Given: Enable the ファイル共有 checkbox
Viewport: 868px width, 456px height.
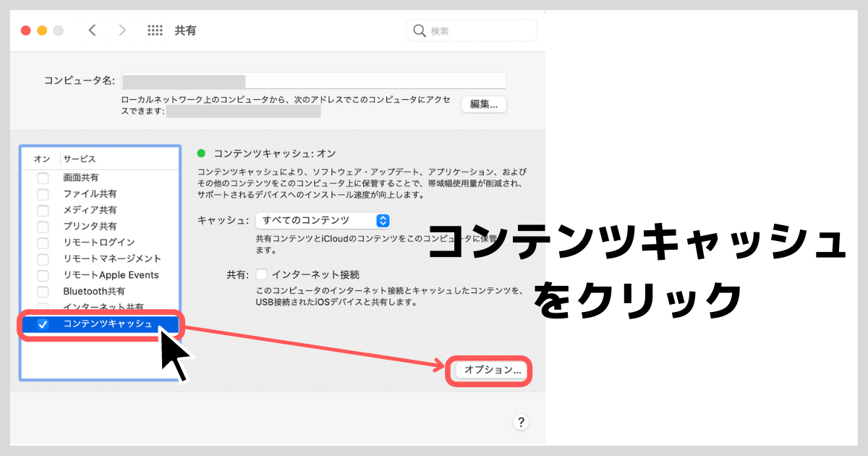Looking at the screenshot, I should click(43, 194).
